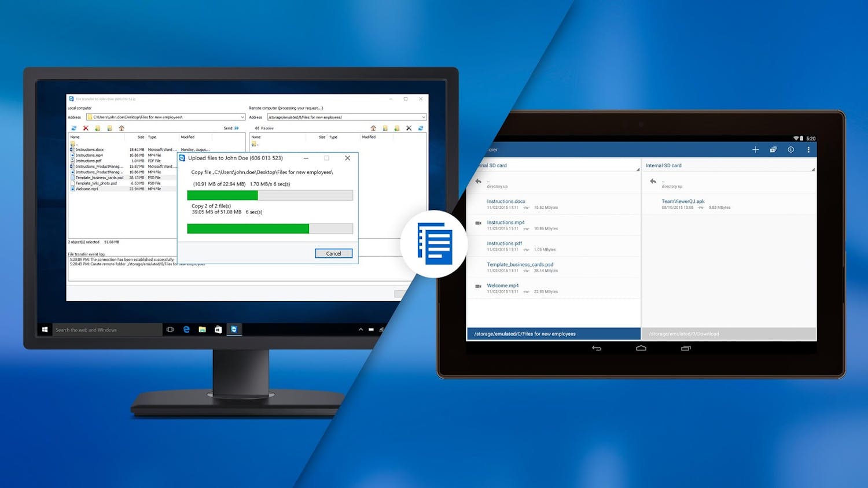Tap the file-manager icon in the tablet toolbar
This screenshot has width=868, height=488.
click(x=773, y=149)
